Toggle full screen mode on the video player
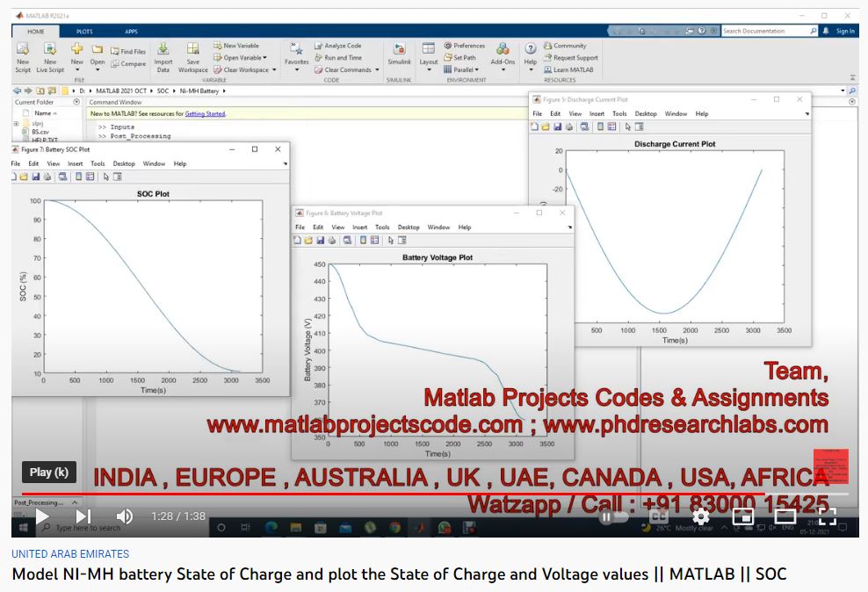Viewport: 868px width, 592px height. click(827, 517)
